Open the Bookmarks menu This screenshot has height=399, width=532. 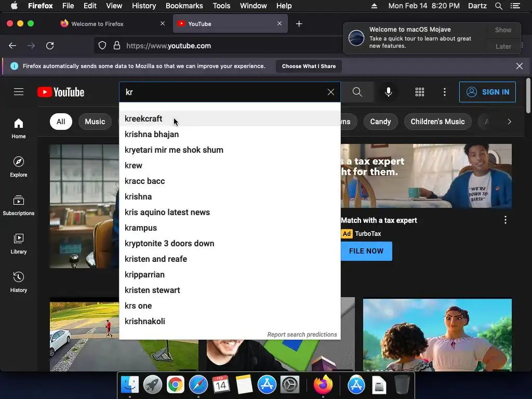pyautogui.click(x=184, y=6)
